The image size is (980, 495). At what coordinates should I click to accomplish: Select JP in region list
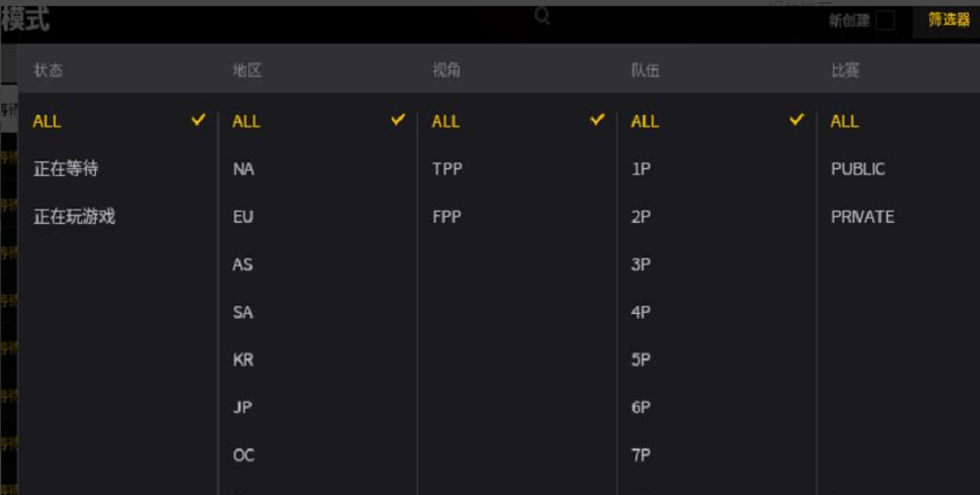coord(242,408)
